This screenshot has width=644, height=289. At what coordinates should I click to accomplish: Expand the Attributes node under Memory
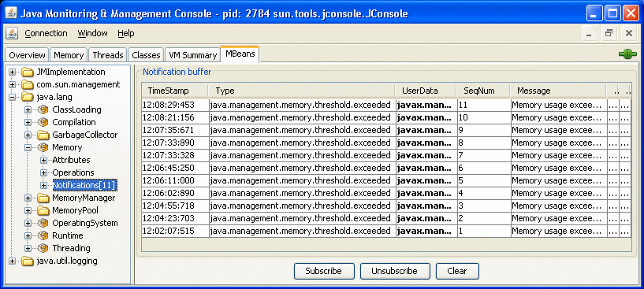[43, 160]
